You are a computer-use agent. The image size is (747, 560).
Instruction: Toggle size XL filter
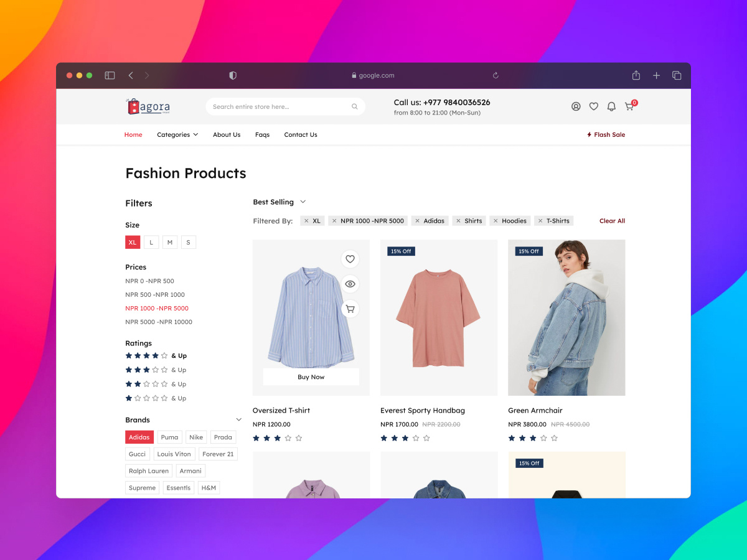[x=133, y=242]
